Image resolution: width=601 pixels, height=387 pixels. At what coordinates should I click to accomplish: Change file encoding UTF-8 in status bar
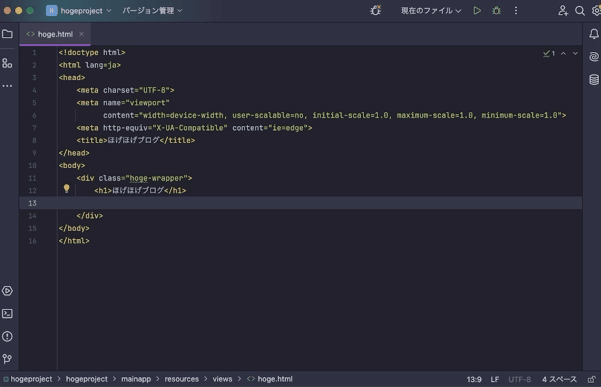click(519, 379)
